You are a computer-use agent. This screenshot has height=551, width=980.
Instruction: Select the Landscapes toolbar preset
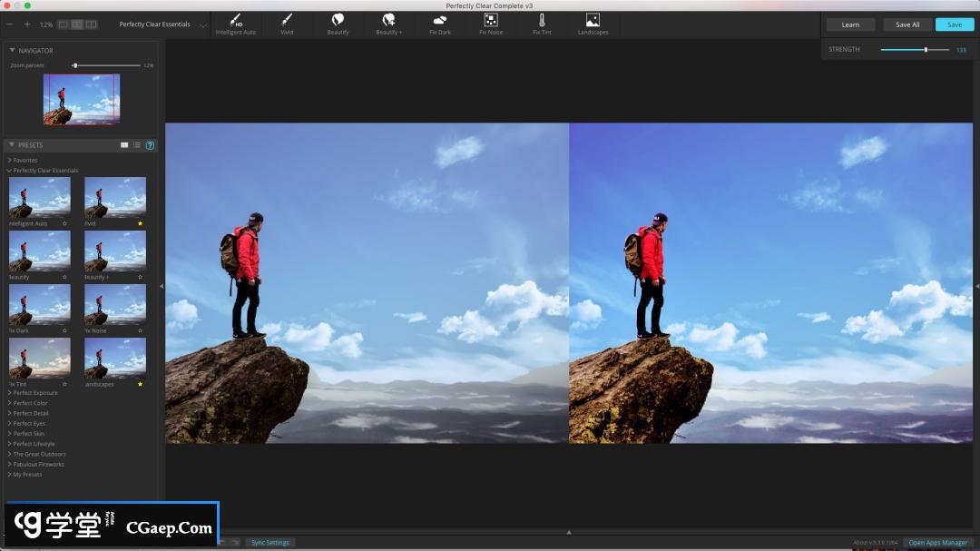pyautogui.click(x=593, y=22)
